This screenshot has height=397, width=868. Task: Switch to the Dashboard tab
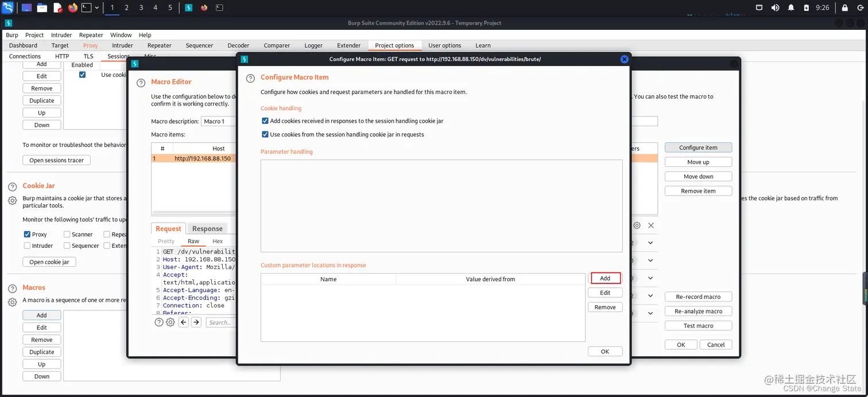click(23, 45)
